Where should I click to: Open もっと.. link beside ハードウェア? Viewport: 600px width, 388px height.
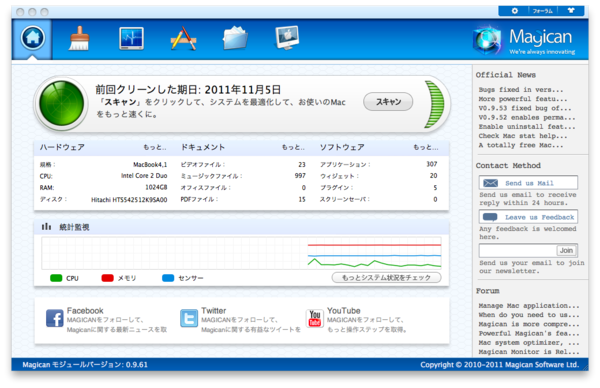pyautogui.click(x=155, y=147)
